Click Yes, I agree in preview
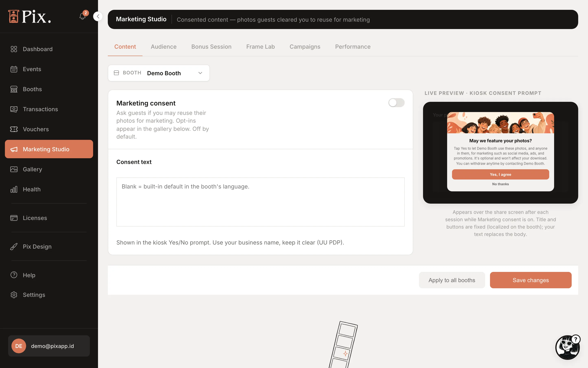Image resolution: width=588 pixels, height=368 pixels. [500, 175]
